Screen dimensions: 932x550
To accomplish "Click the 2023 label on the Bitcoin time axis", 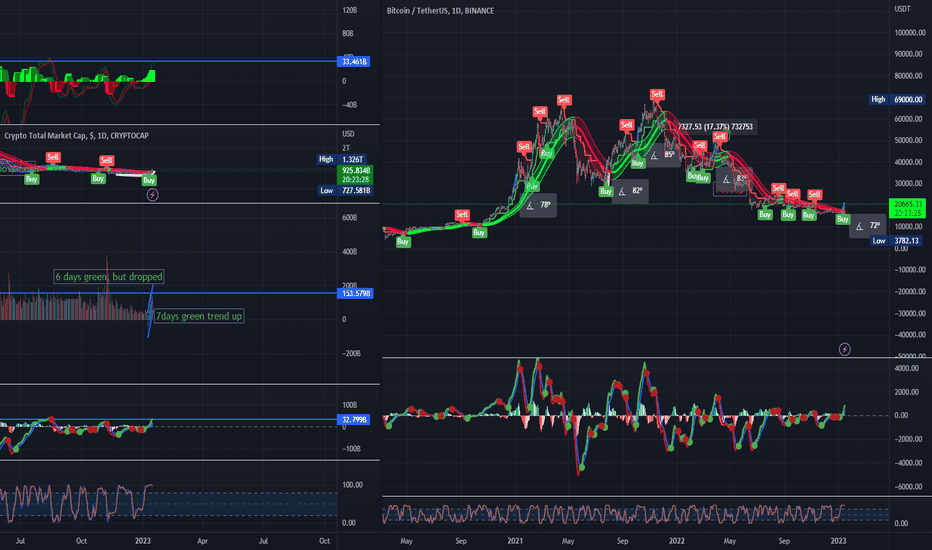I will [838, 541].
